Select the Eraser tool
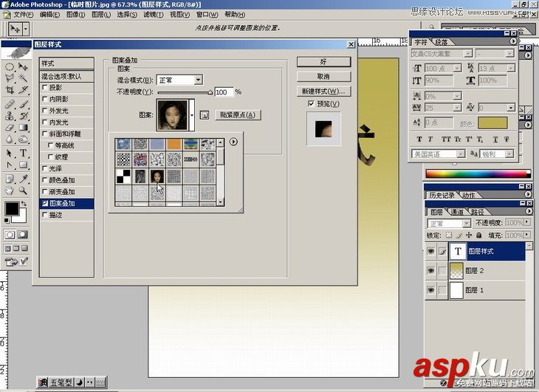This screenshot has height=392, width=539. pyautogui.click(x=10, y=128)
